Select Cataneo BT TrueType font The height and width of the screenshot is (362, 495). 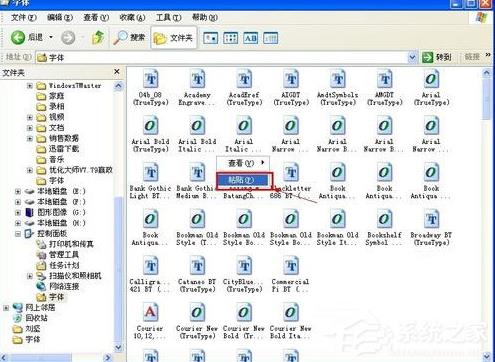coord(197,274)
